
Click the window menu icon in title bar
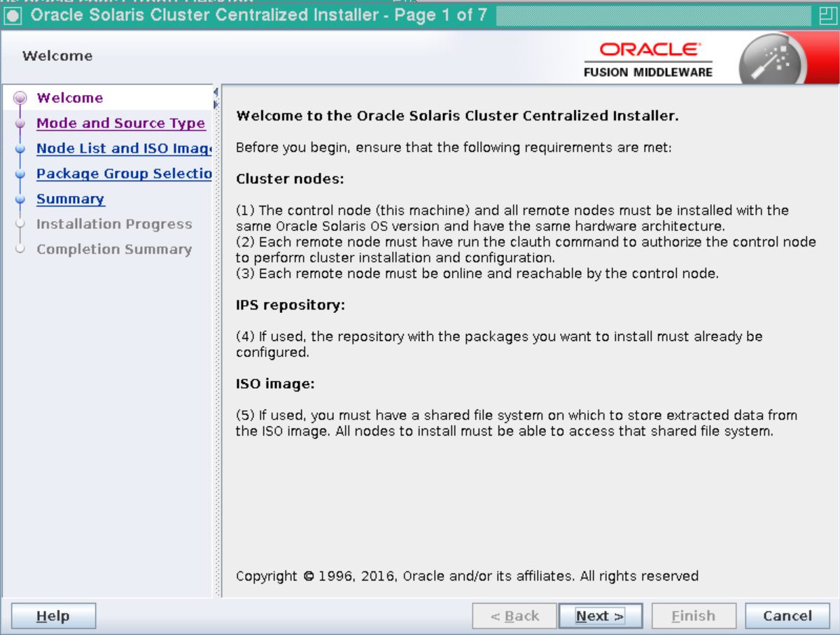pyautogui.click(x=14, y=15)
